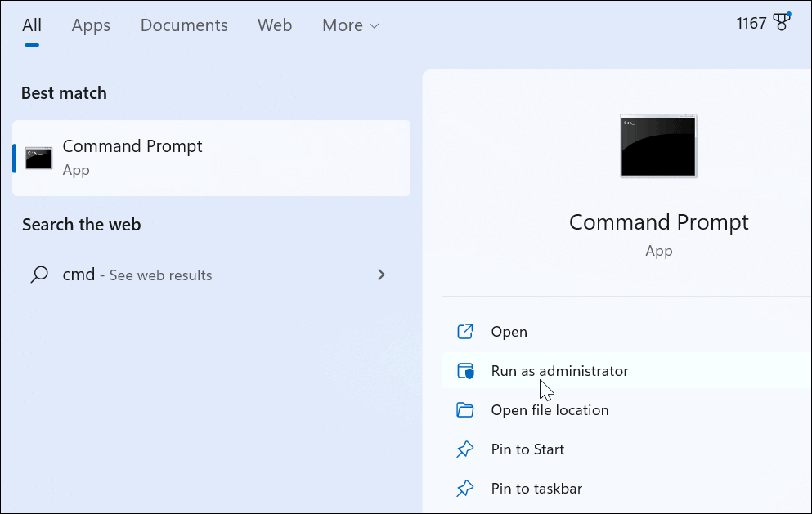Click the pin icon beside Pin to taskbar
This screenshot has height=514, width=812.
[x=464, y=488]
